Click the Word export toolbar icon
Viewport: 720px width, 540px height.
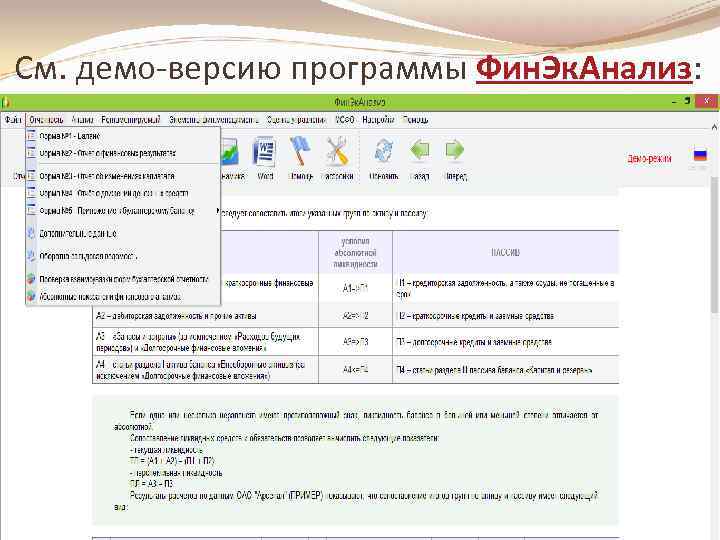pyautogui.click(x=265, y=152)
